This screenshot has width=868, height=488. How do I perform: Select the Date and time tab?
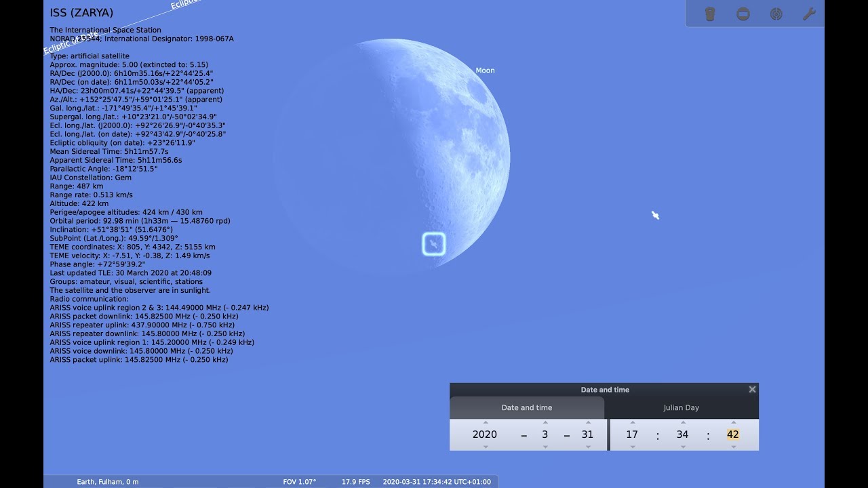tap(527, 407)
